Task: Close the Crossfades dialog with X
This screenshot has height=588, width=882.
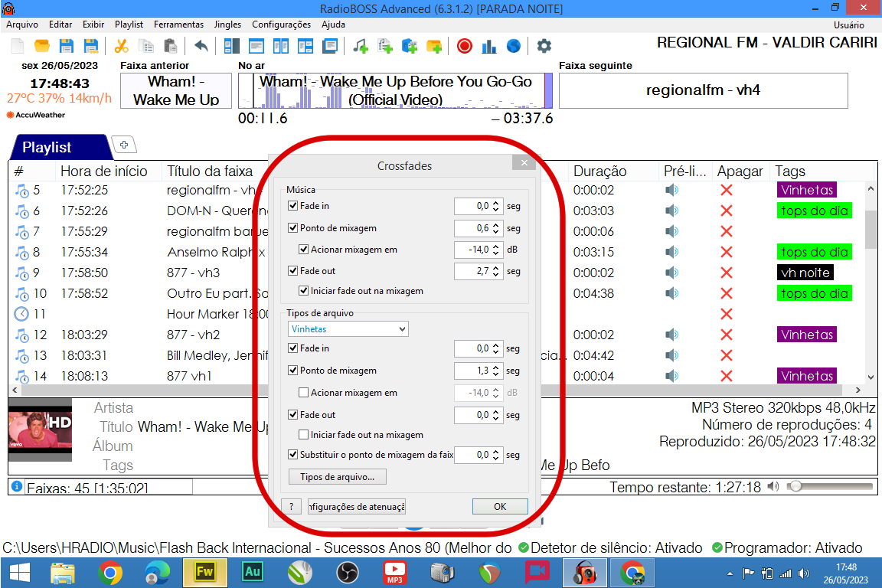Action: [524, 162]
